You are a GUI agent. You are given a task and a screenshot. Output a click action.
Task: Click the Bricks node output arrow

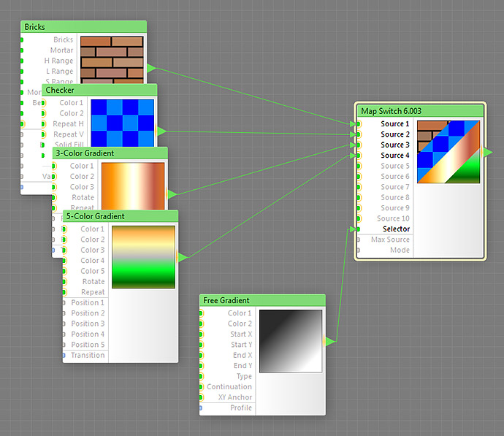(151, 68)
